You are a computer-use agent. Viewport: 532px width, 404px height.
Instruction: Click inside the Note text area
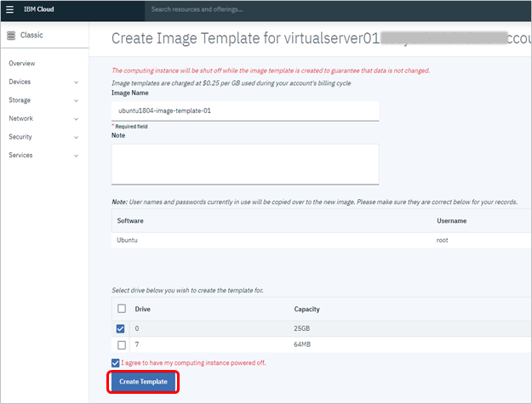point(245,164)
